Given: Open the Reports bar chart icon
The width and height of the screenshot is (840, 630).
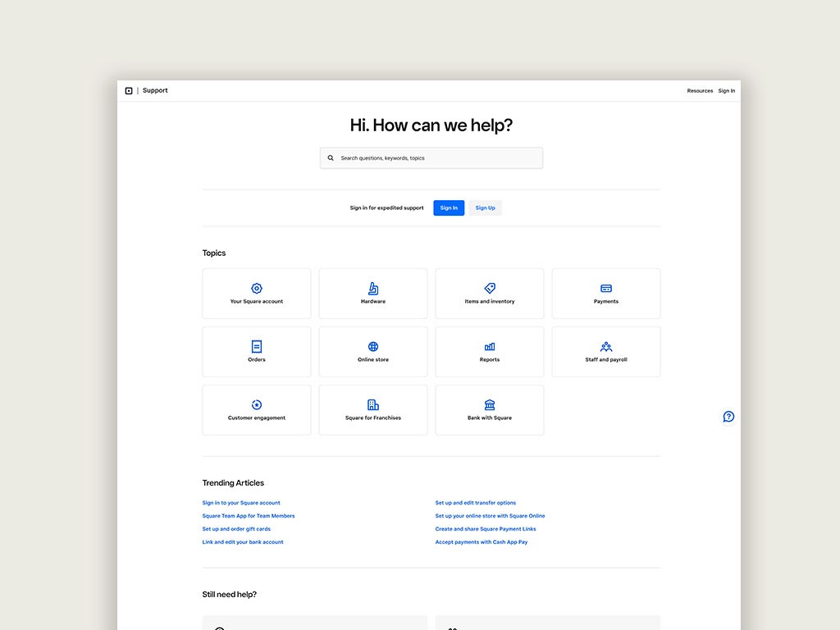Looking at the screenshot, I should click(x=490, y=347).
